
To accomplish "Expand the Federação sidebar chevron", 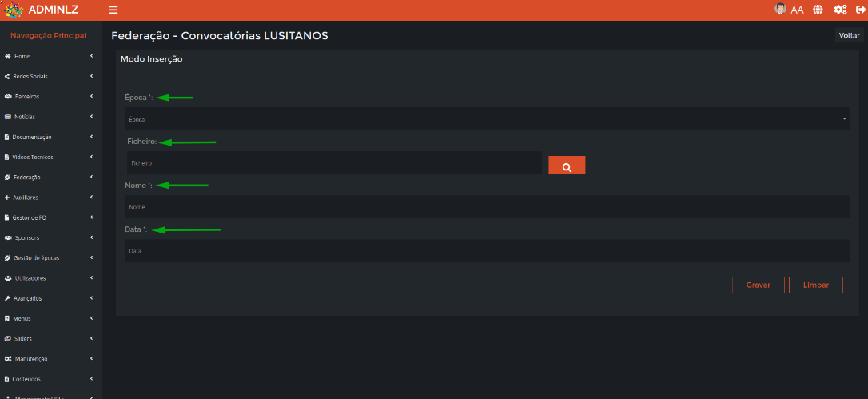I will pos(91,178).
